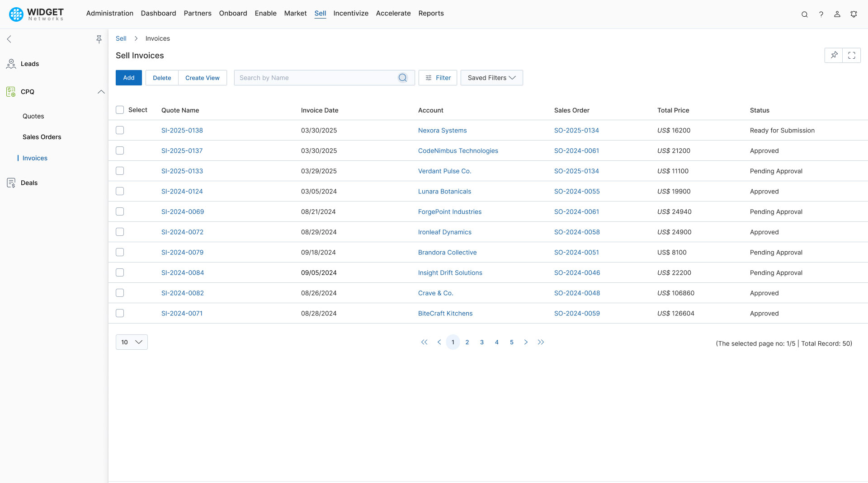Pin the Sell Invoices view

pyautogui.click(x=834, y=55)
